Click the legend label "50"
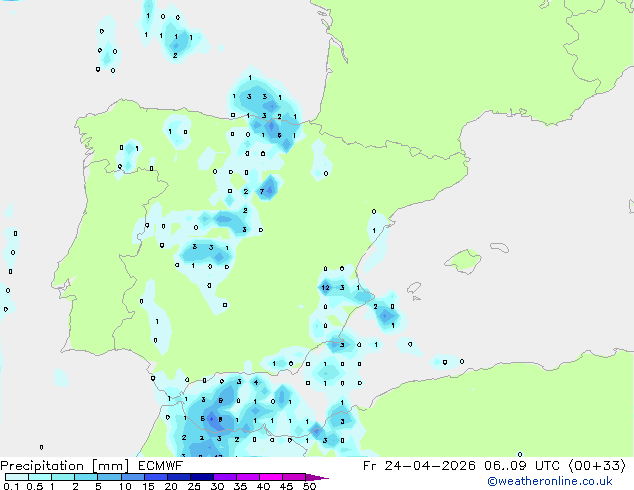The width and height of the screenshot is (634, 490). 310,486
